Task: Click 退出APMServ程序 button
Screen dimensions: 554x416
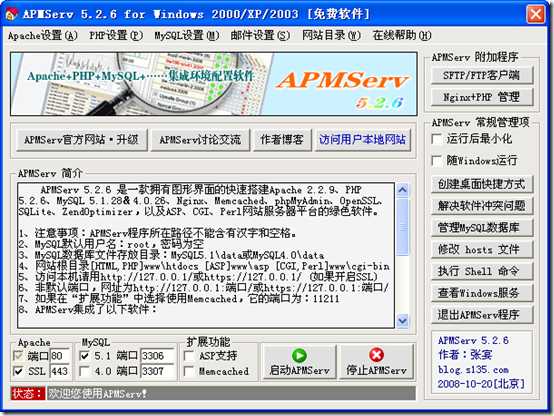Action: 482,315
